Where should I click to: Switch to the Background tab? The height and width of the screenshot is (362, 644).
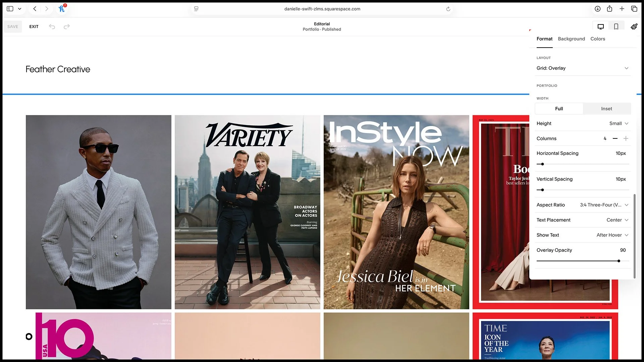click(x=571, y=39)
